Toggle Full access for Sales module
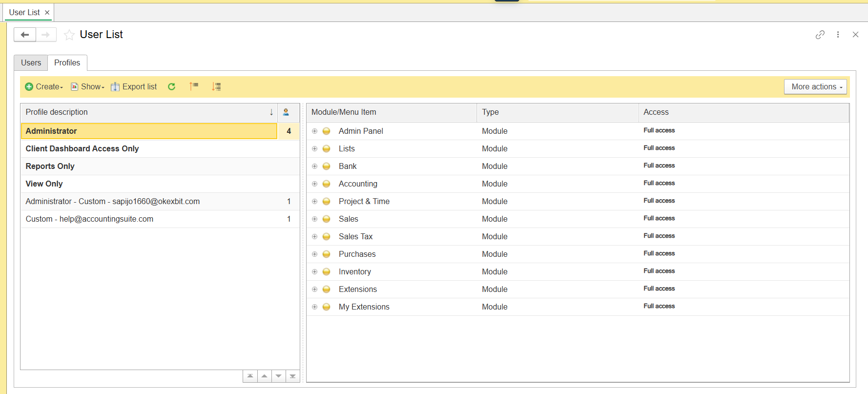The width and height of the screenshot is (868, 394). (659, 218)
